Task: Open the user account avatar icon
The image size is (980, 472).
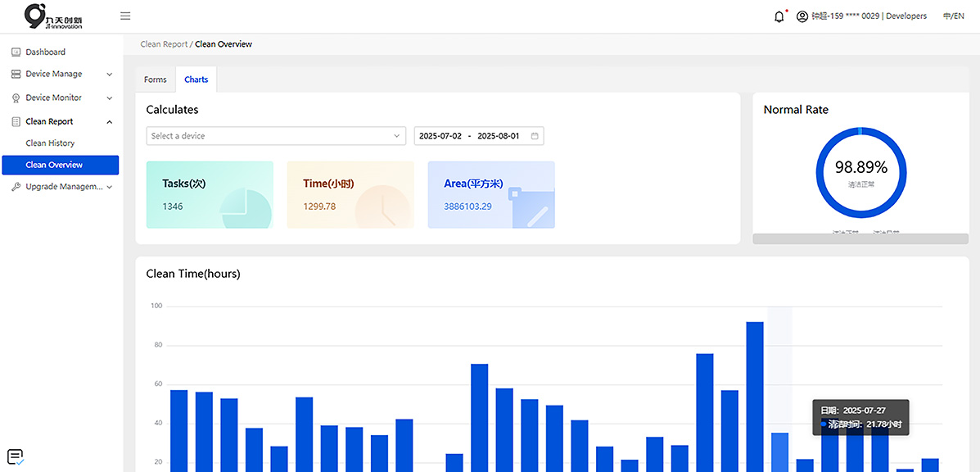Action: pos(802,17)
